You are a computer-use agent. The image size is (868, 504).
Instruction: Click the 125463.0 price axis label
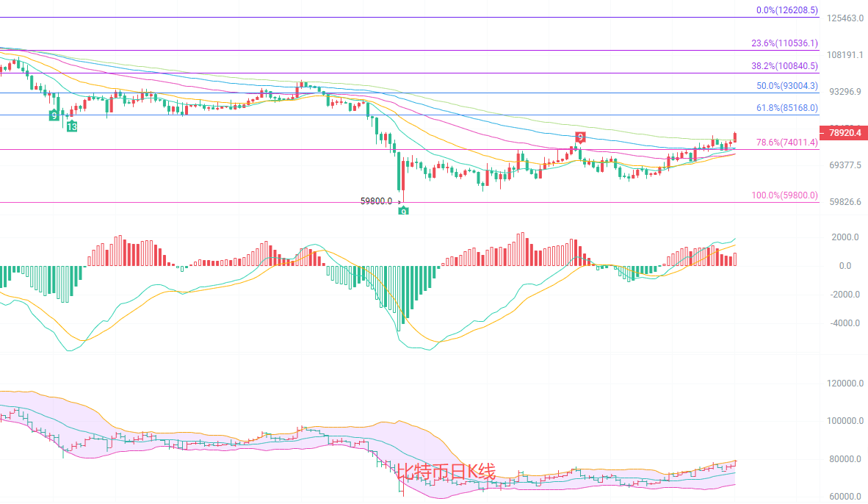pyautogui.click(x=845, y=18)
